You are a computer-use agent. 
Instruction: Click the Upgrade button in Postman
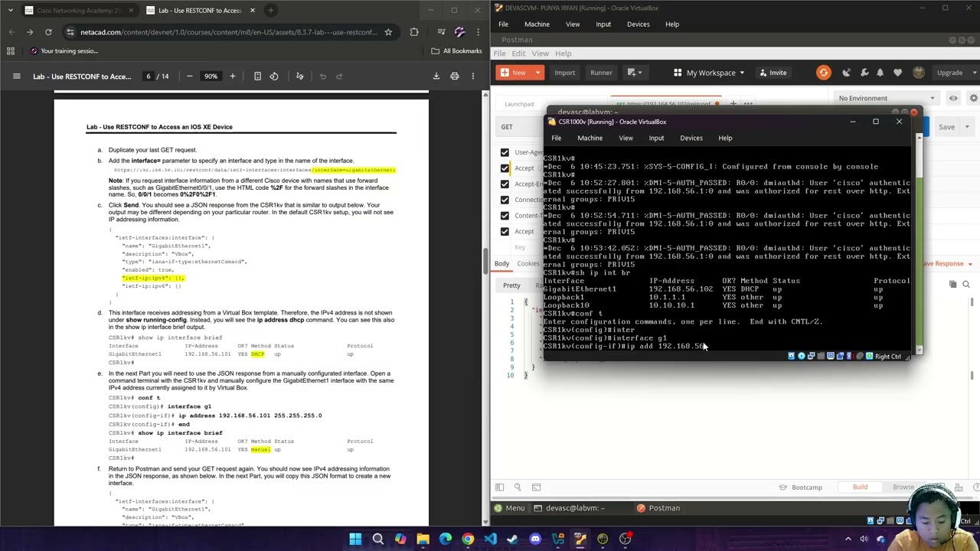tap(949, 73)
